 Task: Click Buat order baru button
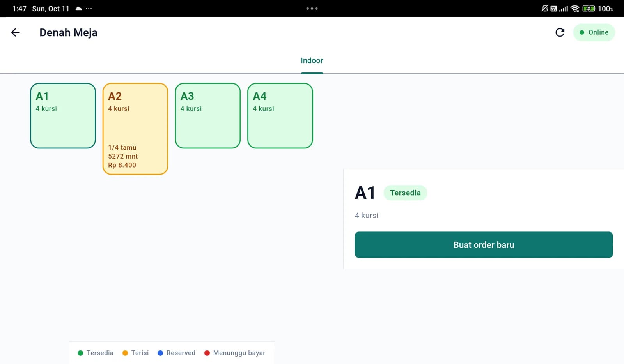point(484,245)
